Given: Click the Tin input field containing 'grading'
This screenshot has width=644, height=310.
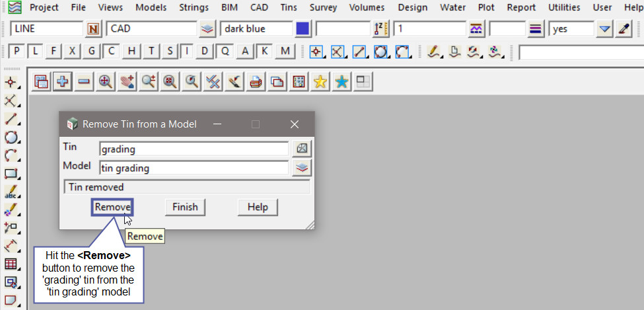Looking at the screenshot, I should 193,149.
